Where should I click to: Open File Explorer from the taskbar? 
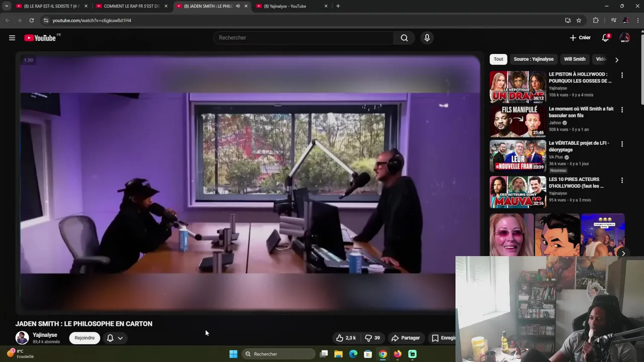coord(339,354)
